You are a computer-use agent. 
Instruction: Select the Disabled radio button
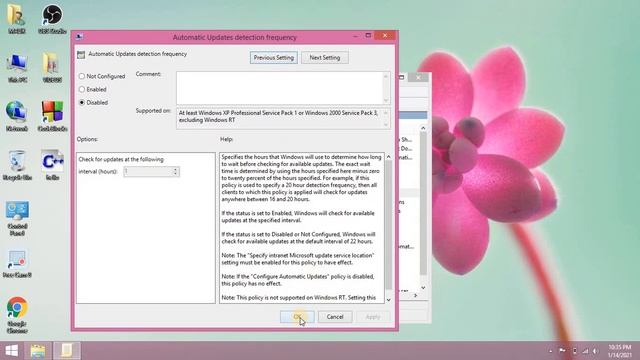coord(82,102)
